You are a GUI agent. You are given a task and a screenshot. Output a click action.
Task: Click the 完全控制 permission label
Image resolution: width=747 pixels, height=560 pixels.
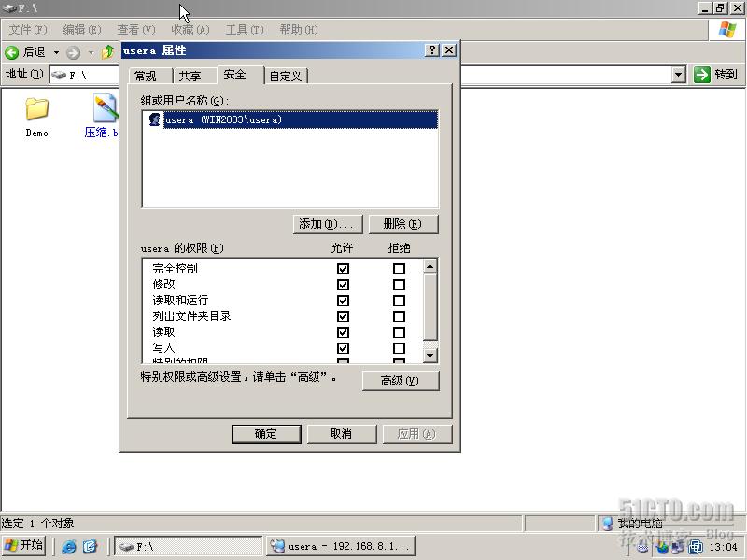[x=175, y=269]
